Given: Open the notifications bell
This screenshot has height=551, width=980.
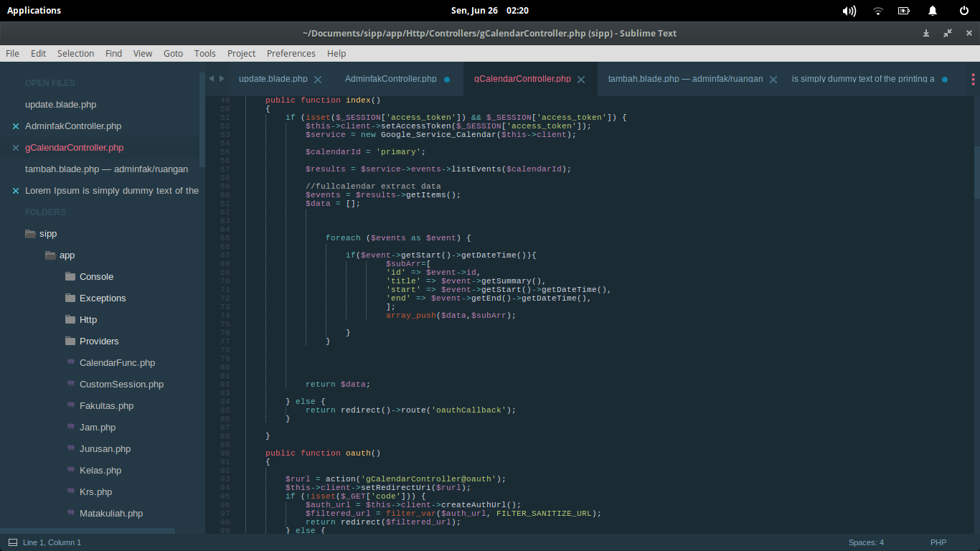Looking at the screenshot, I should click(x=933, y=11).
